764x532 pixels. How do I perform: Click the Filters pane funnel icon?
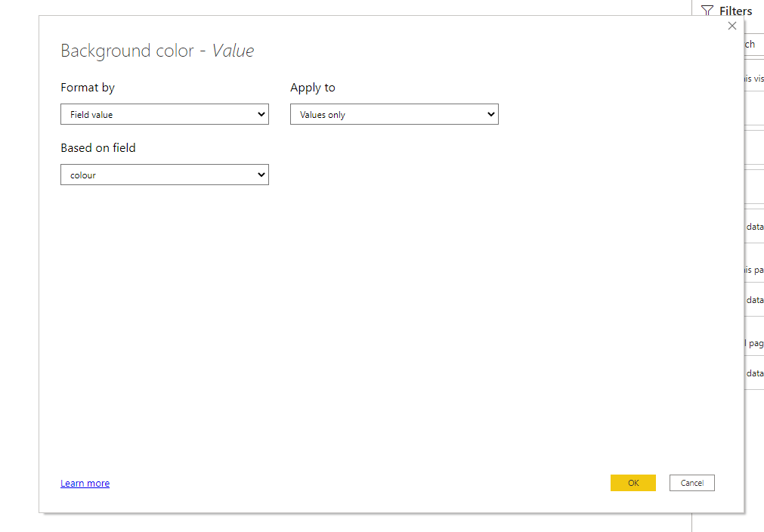(707, 11)
